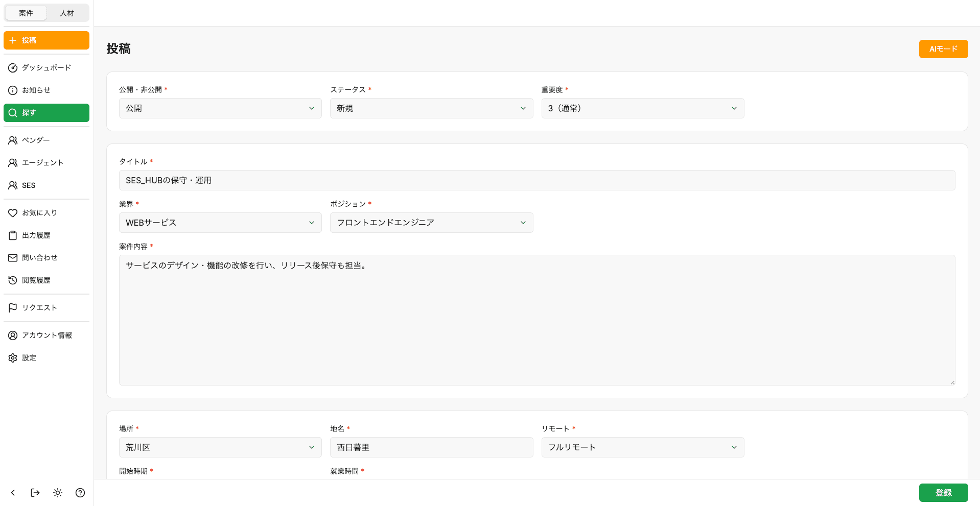Select the 案件 tab
Screen dimensions: 980x506
pos(26,13)
